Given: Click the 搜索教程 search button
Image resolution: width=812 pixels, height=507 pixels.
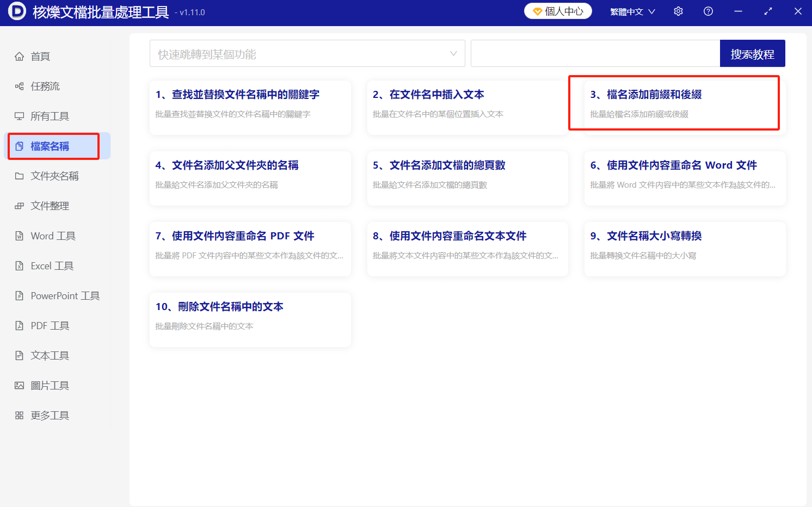Looking at the screenshot, I should 753,53.
